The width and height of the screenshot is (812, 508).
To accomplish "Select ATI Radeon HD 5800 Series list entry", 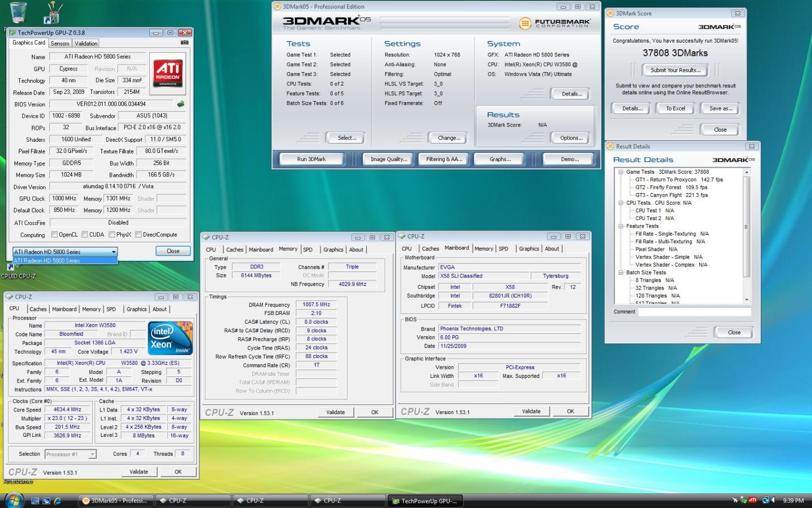I will click(x=65, y=261).
